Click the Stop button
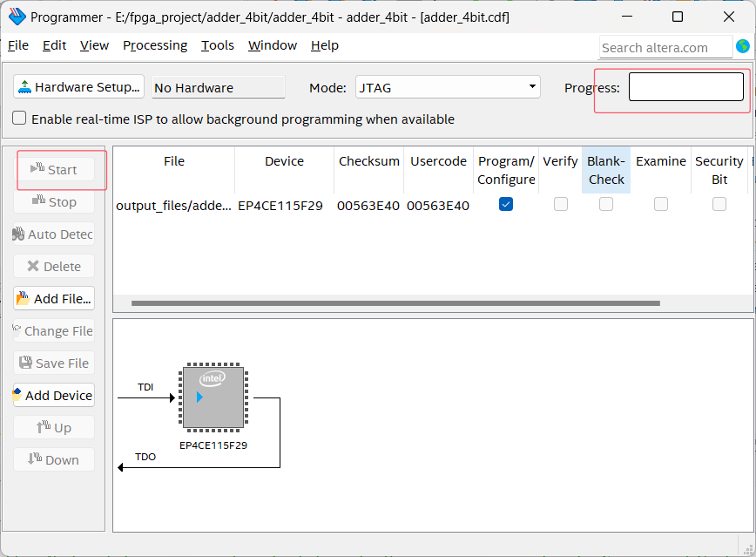756x557 pixels. click(54, 201)
